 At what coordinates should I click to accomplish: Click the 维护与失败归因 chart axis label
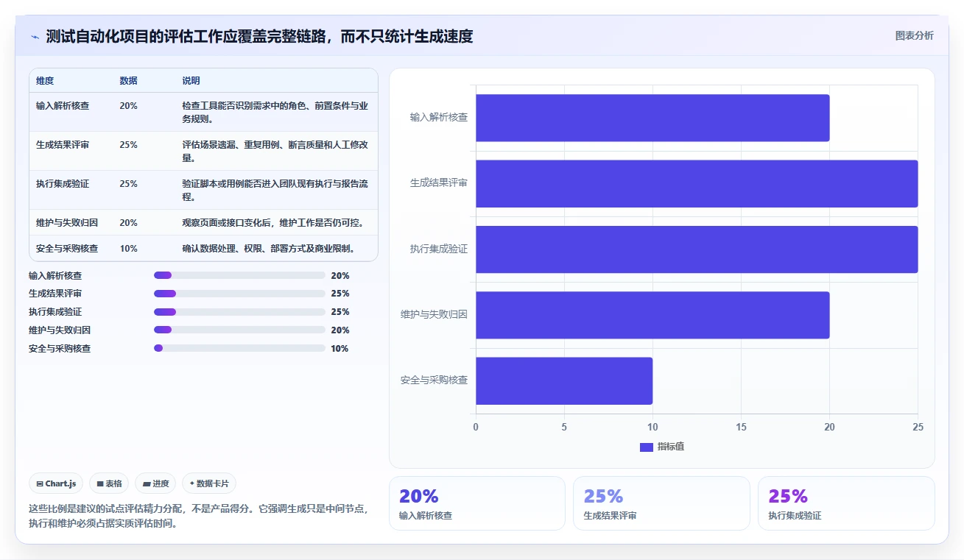point(434,314)
